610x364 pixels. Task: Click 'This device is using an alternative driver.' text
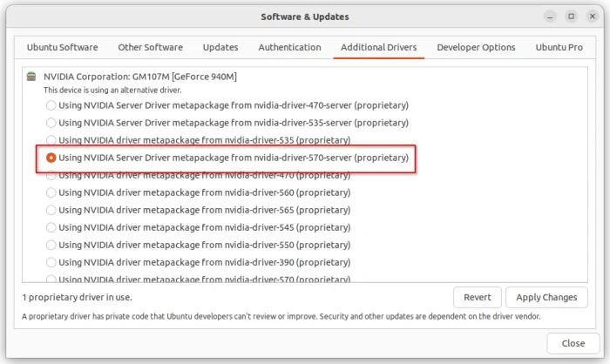[112, 91]
